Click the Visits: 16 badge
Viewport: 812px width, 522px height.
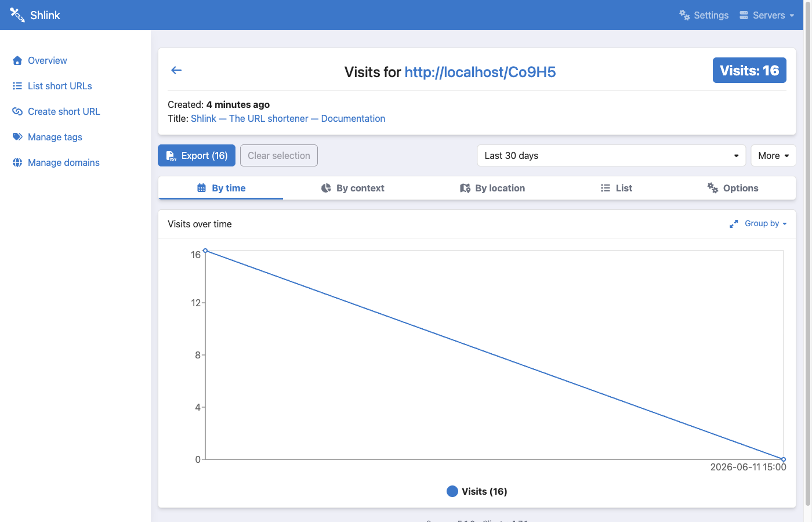[x=749, y=70]
